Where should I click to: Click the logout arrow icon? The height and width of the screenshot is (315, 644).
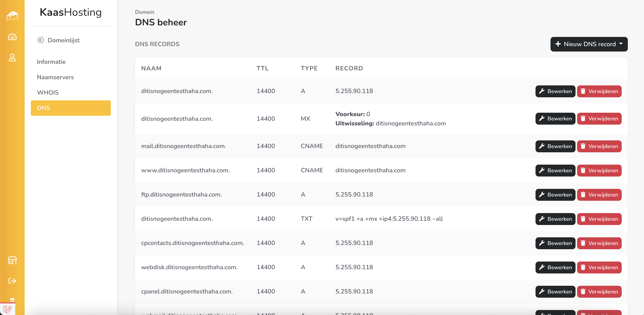click(x=12, y=281)
